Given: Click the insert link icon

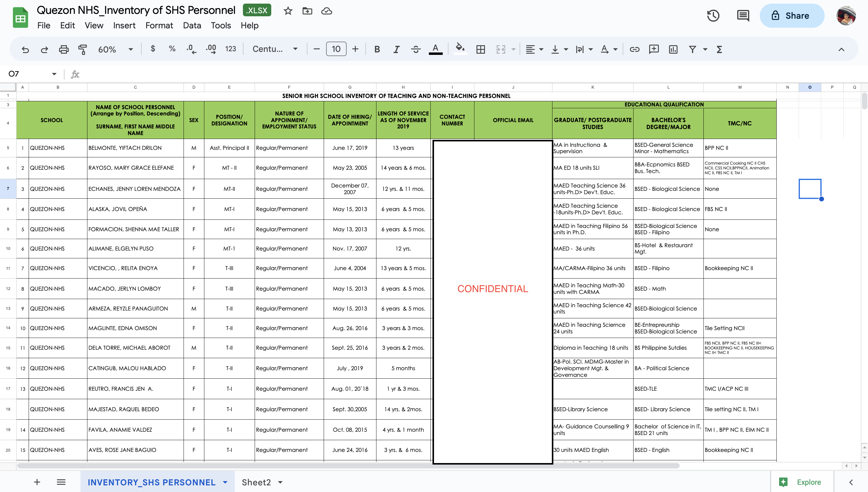Looking at the screenshot, I should tap(634, 49).
